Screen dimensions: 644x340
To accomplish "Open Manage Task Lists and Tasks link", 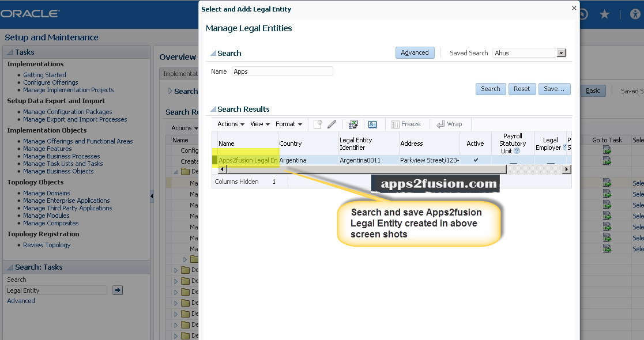I will pos(63,164).
